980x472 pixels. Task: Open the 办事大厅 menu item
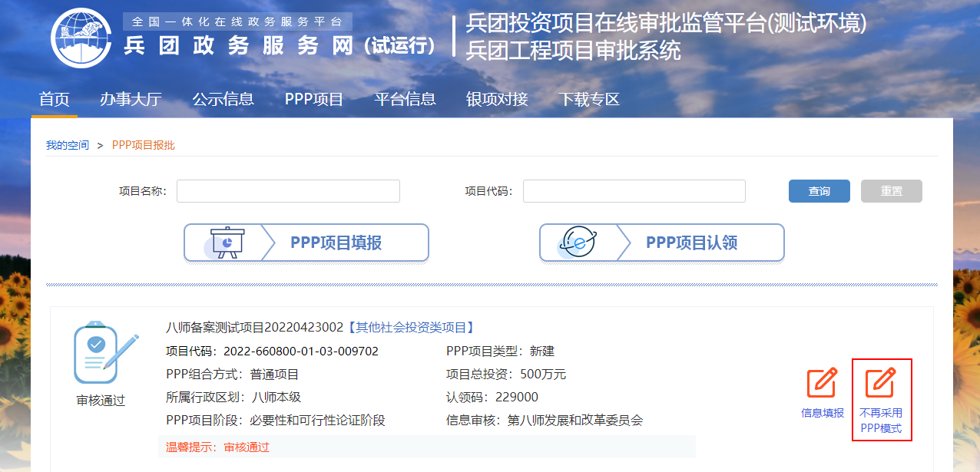131,99
